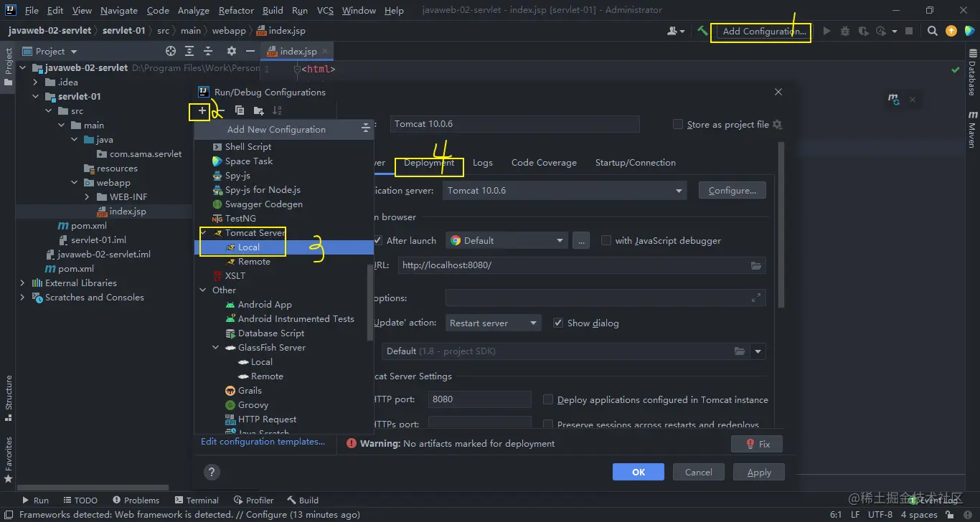Click the folder icon in JRE Default field

740,351
